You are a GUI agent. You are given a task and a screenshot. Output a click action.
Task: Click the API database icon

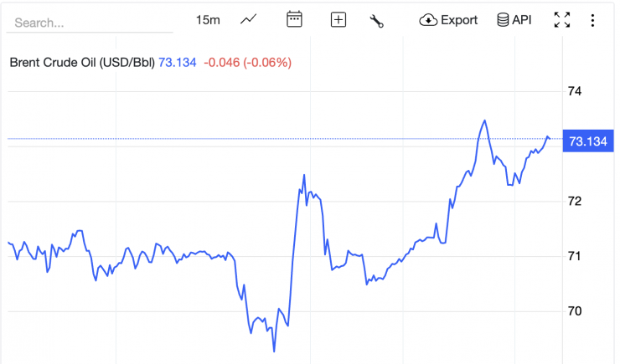pyautogui.click(x=503, y=20)
